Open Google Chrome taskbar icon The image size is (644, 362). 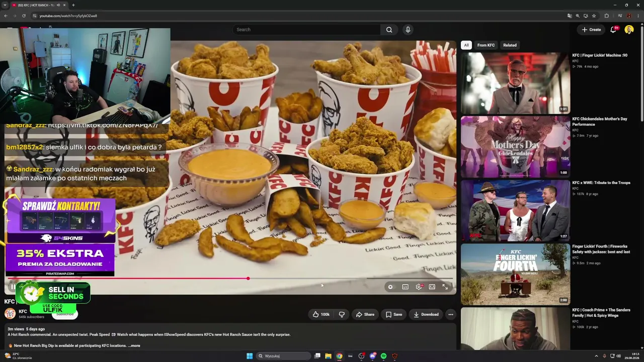pyautogui.click(x=339, y=356)
